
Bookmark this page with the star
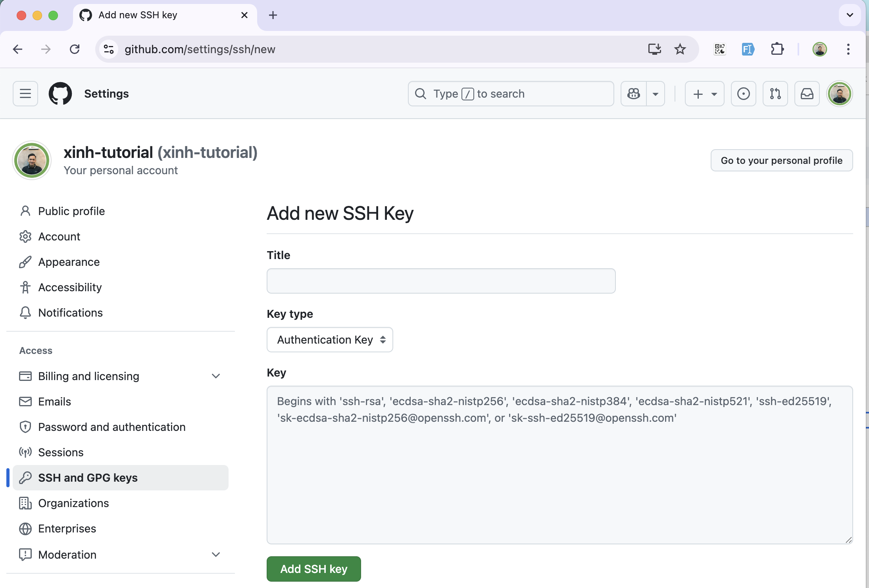680,49
